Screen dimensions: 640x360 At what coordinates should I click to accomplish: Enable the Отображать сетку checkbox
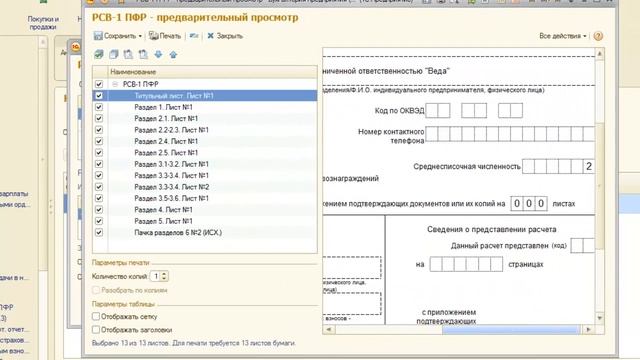96,316
